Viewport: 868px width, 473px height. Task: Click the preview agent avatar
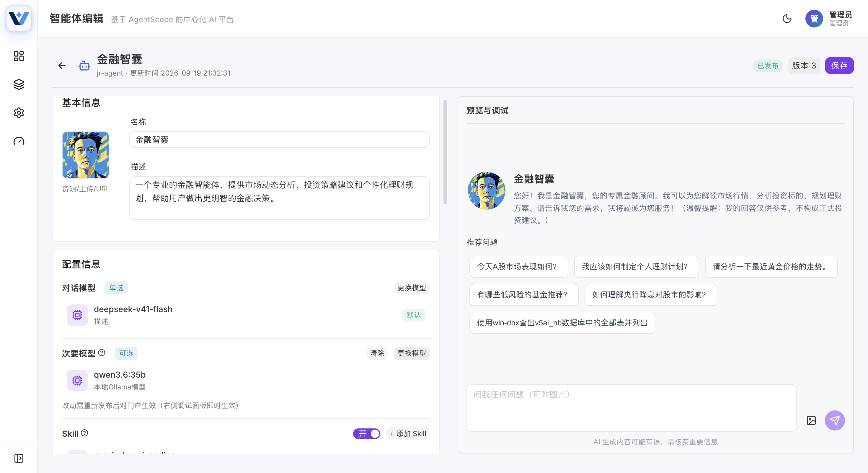click(x=486, y=191)
